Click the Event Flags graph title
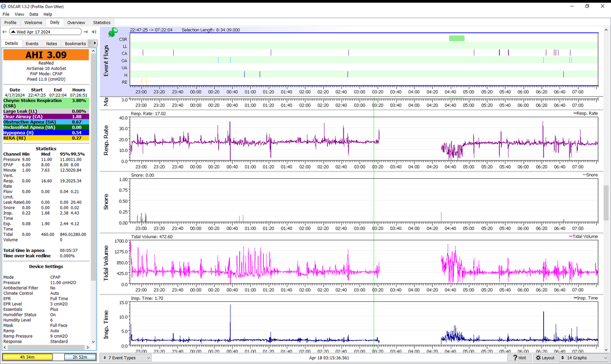Viewport: 611px width, 364px height. tap(106, 60)
